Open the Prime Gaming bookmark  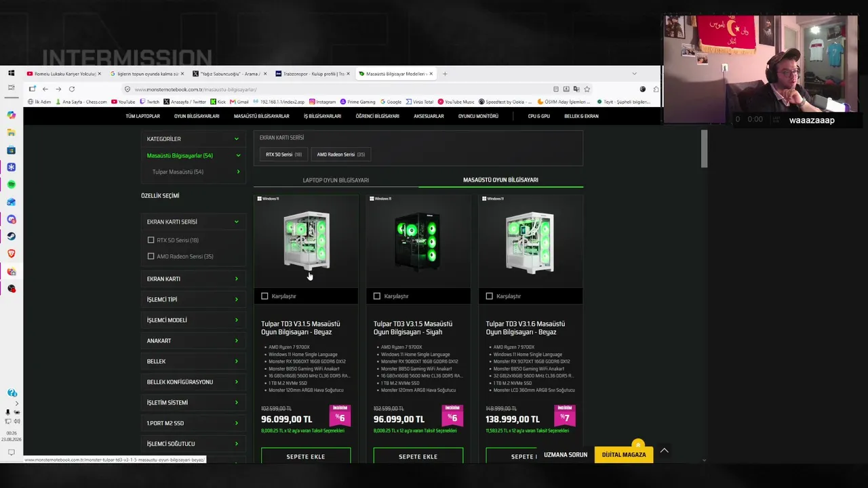357,102
